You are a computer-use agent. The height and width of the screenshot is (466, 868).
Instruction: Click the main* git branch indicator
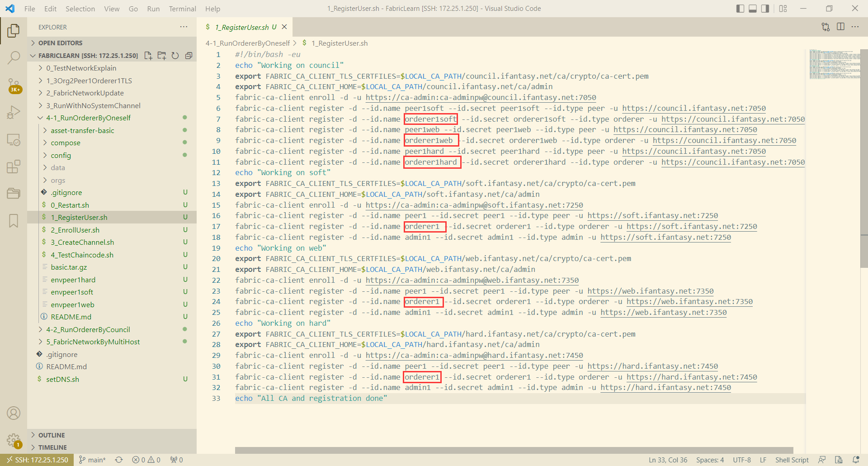(x=92, y=460)
